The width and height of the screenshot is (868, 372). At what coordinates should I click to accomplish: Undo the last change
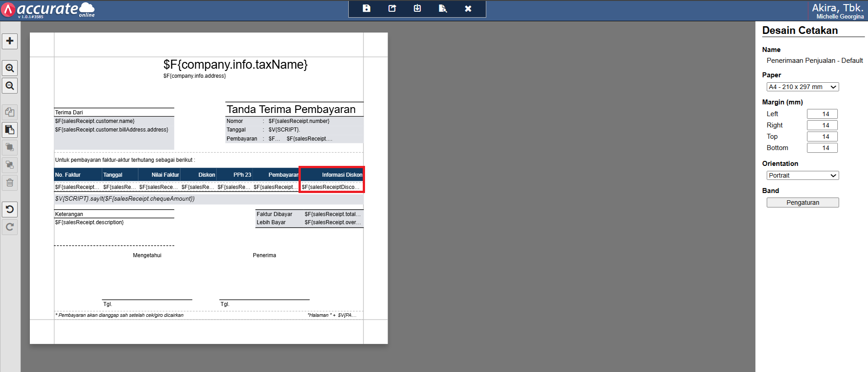[x=10, y=209]
